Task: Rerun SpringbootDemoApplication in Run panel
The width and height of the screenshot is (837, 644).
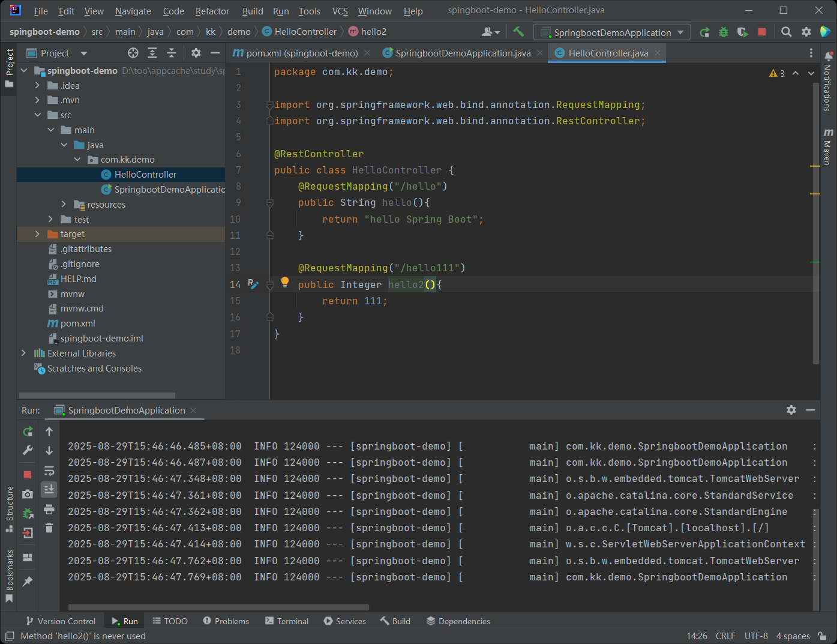Action: [x=28, y=431]
